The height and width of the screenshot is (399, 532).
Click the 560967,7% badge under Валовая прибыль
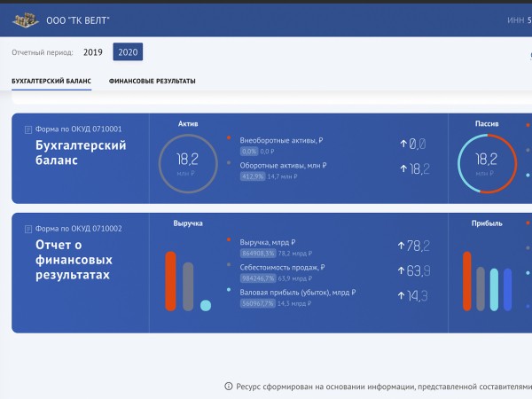point(258,303)
